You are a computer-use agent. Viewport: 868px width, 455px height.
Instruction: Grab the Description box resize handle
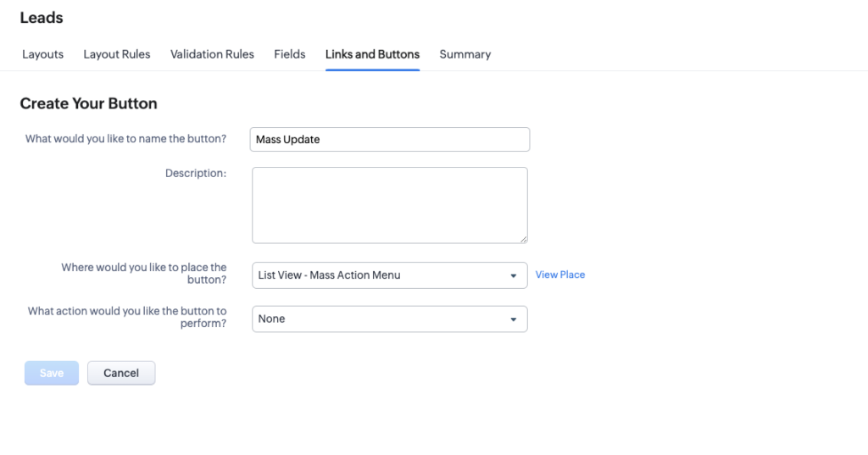tap(523, 239)
